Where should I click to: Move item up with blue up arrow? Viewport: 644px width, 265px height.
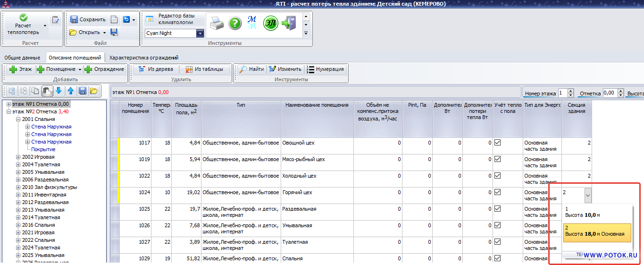point(70,91)
